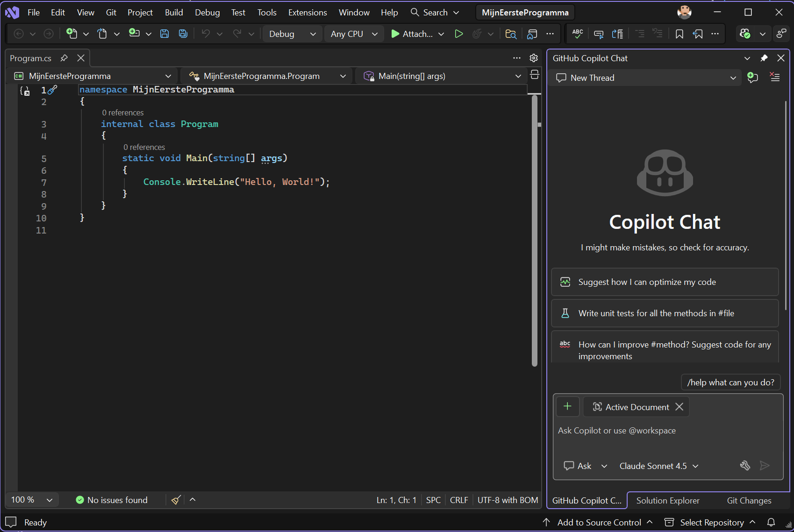Click the green plus add-reference button
794x532 pixels.
tap(568, 407)
